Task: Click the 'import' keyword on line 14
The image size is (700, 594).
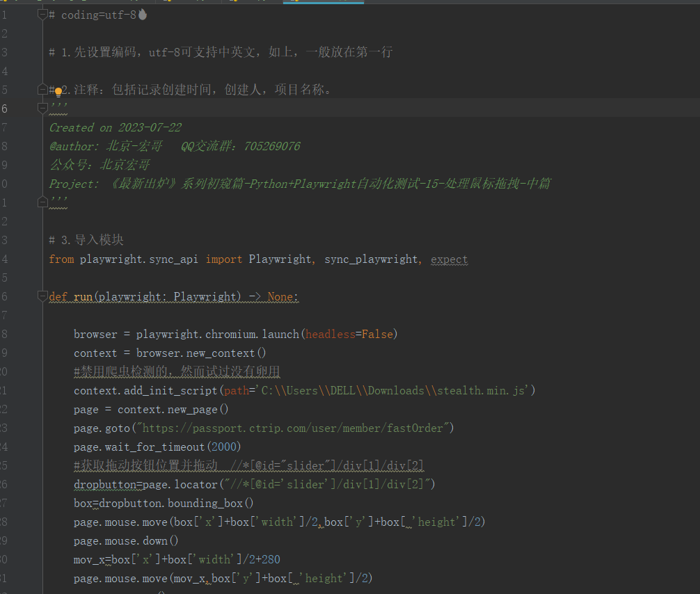Action: 223,259
